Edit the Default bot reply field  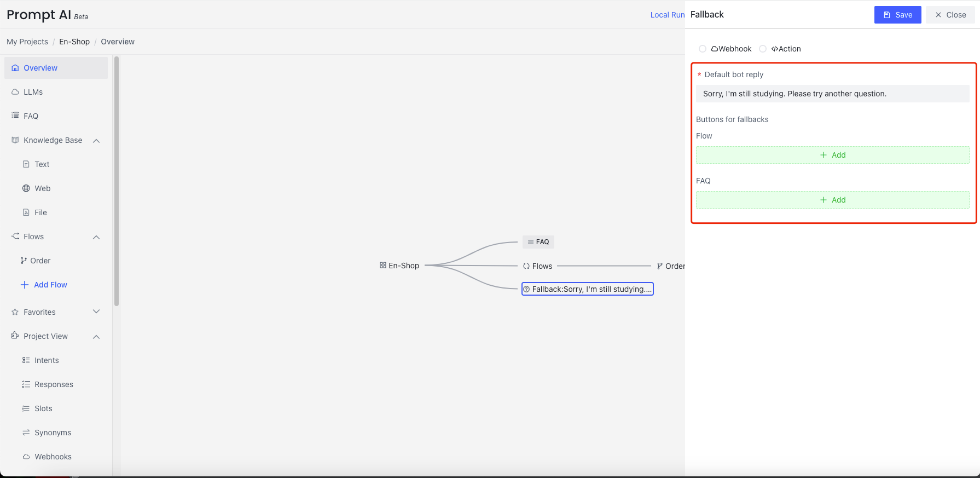(832, 94)
